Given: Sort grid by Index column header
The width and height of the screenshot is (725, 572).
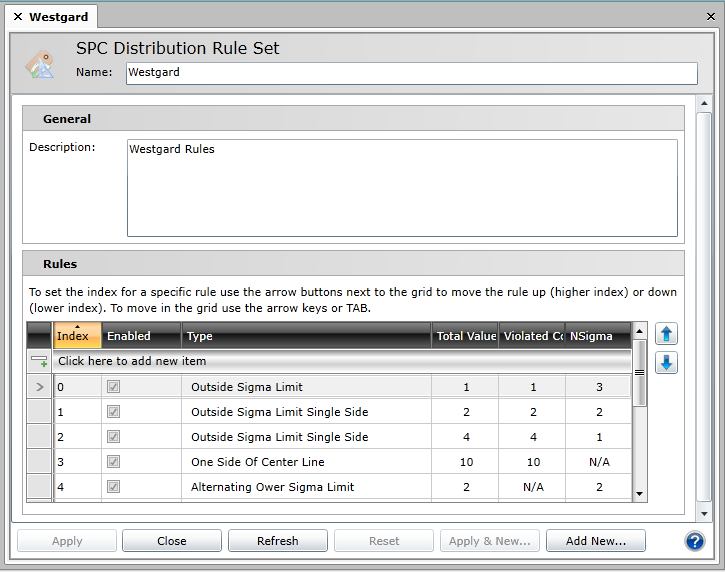Looking at the screenshot, I should coord(76,336).
